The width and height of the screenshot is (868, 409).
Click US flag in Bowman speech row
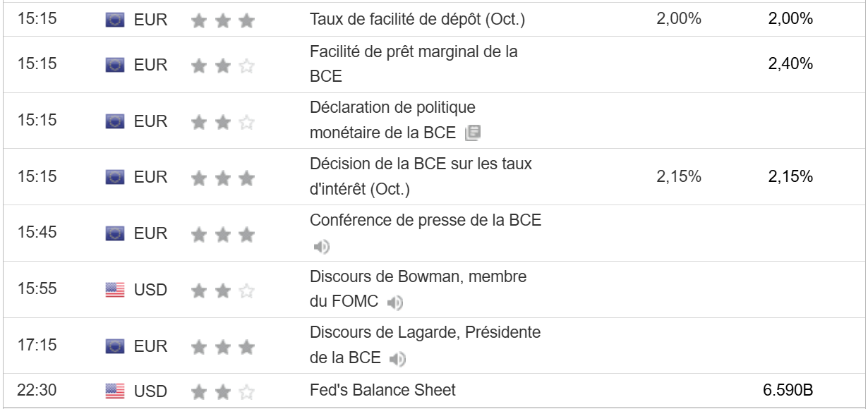(x=114, y=290)
